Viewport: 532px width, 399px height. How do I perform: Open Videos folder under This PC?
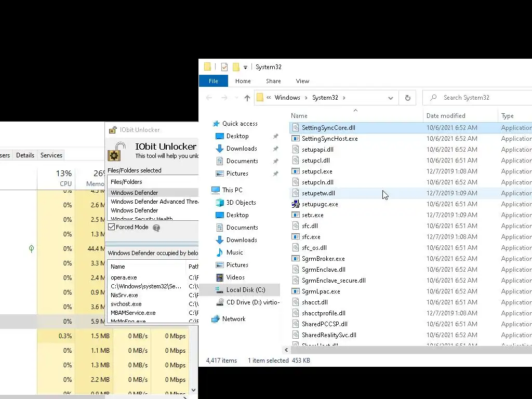pyautogui.click(x=235, y=277)
